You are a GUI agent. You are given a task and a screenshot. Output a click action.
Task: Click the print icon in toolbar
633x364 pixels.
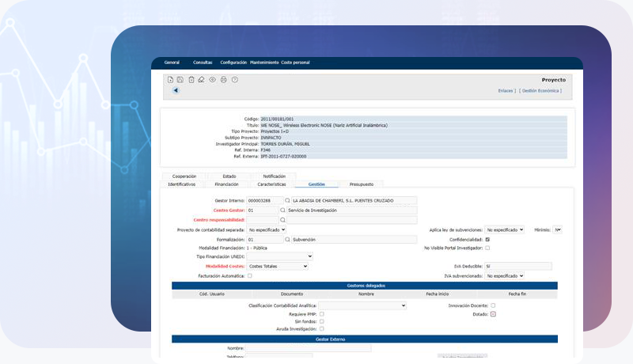[223, 80]
